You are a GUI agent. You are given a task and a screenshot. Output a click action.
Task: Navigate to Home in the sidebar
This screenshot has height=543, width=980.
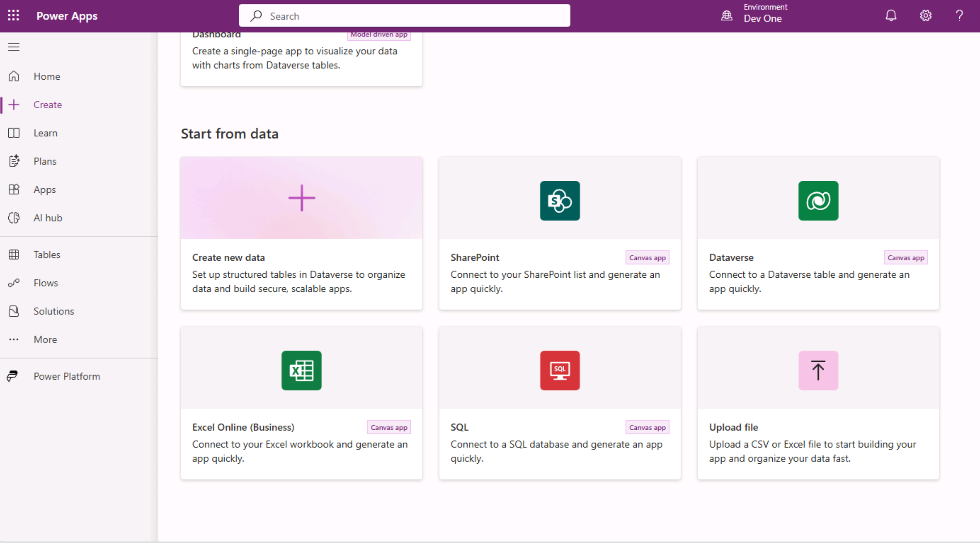coord(46,76)
